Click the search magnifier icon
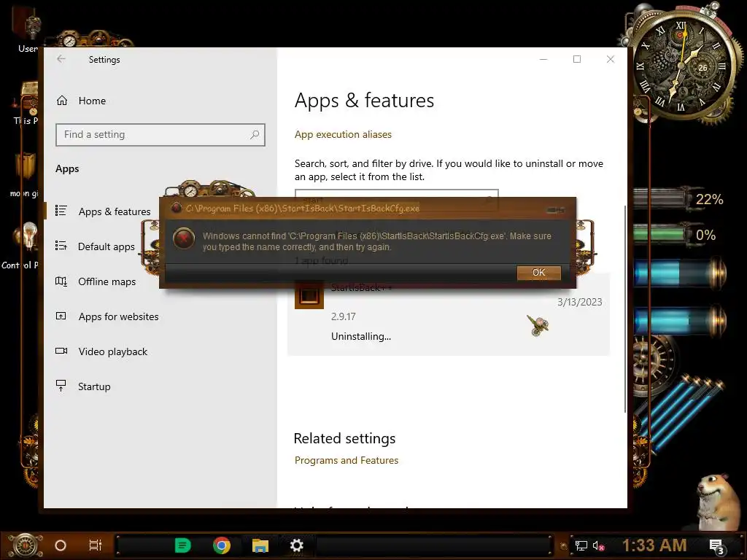The image size is (747, 560). pos(255,135)
